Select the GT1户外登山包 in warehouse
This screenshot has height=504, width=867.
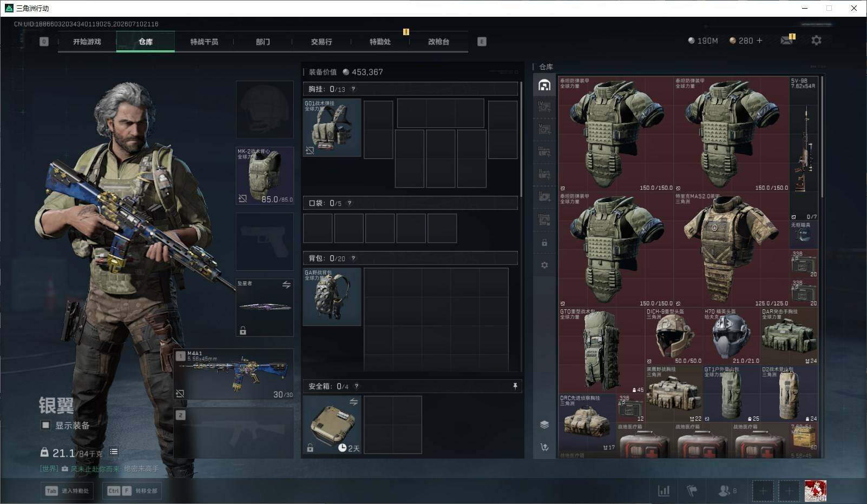tap(732, 394)
